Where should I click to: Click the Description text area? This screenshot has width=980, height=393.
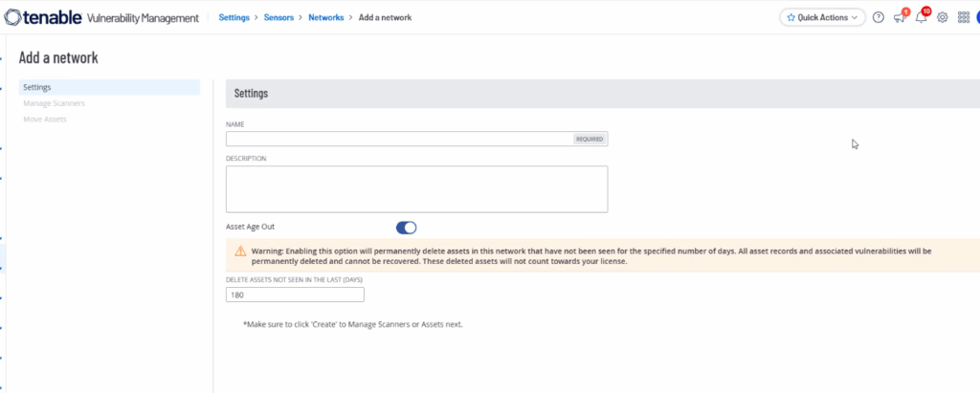point(416,188)
